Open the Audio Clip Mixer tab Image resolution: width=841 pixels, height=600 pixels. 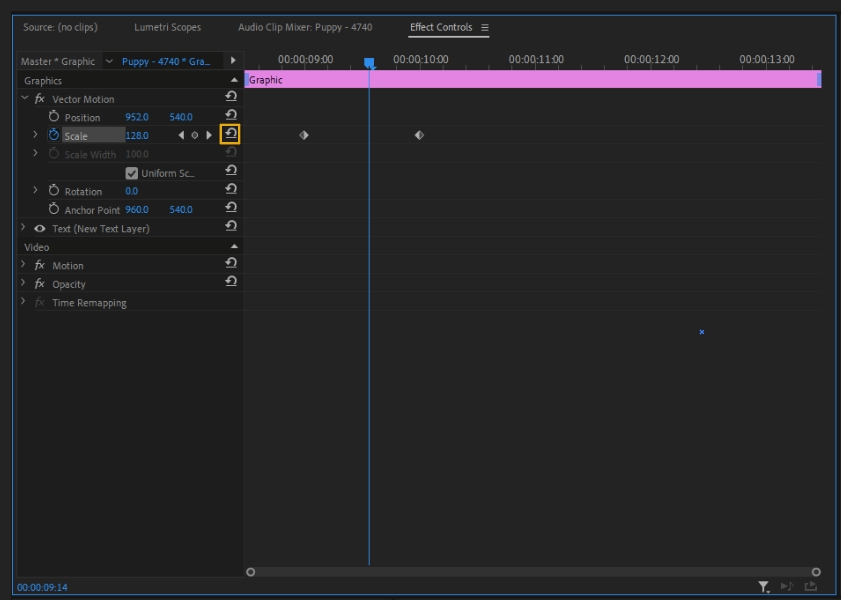pos(305,27)
